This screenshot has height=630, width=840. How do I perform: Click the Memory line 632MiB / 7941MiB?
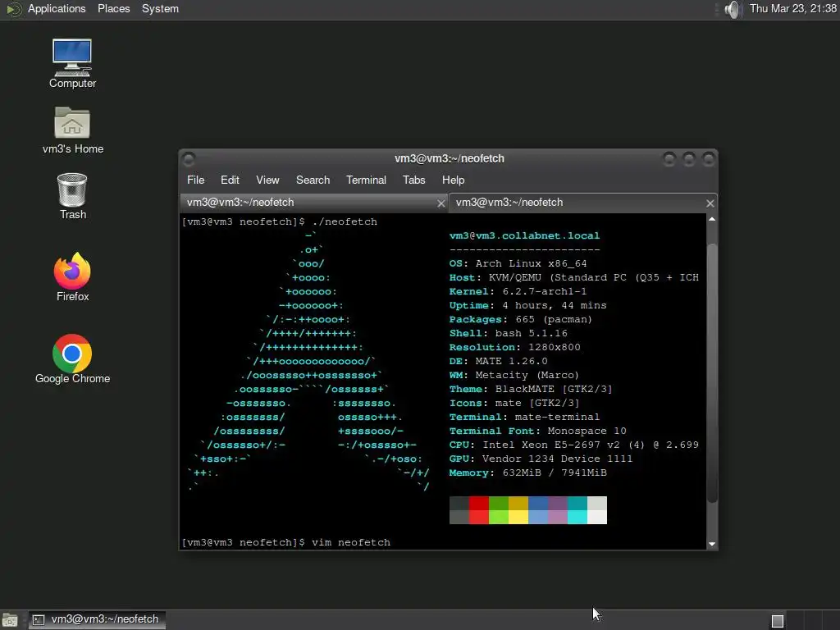(527, 472)
